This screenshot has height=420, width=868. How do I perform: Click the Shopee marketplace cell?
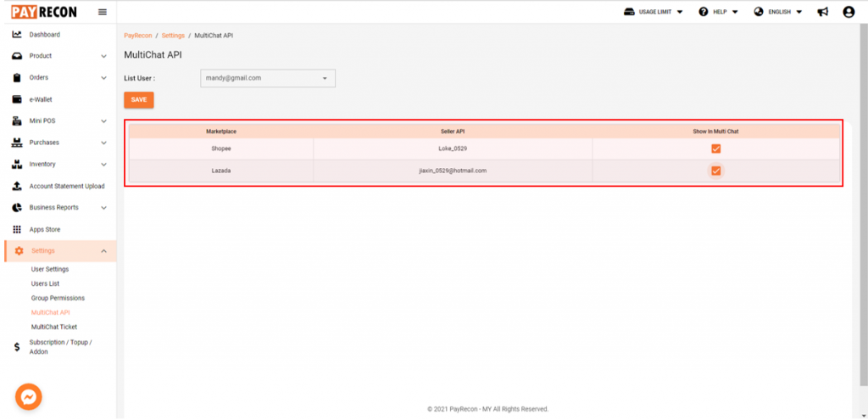pyautogui.click(x=221, y=148)
